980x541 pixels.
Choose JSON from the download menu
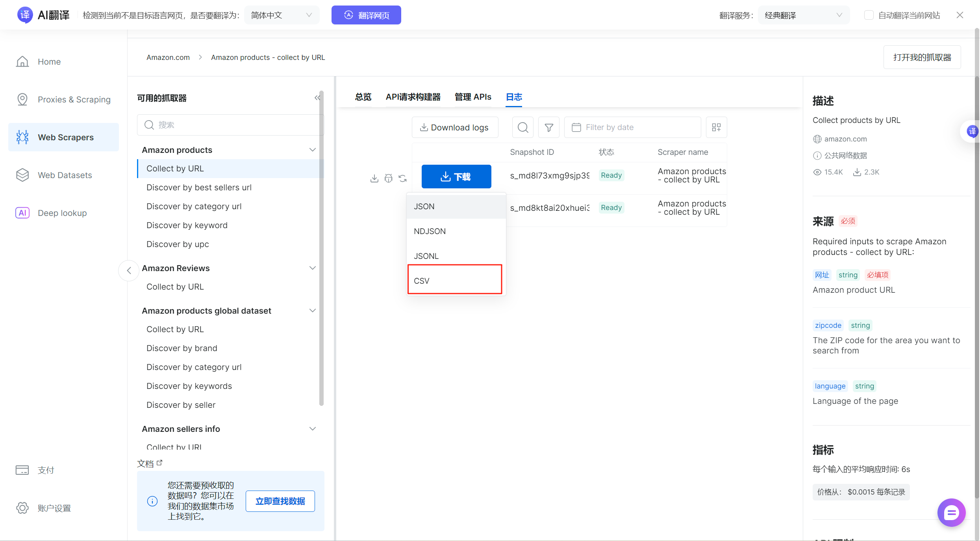click(456, 206)
